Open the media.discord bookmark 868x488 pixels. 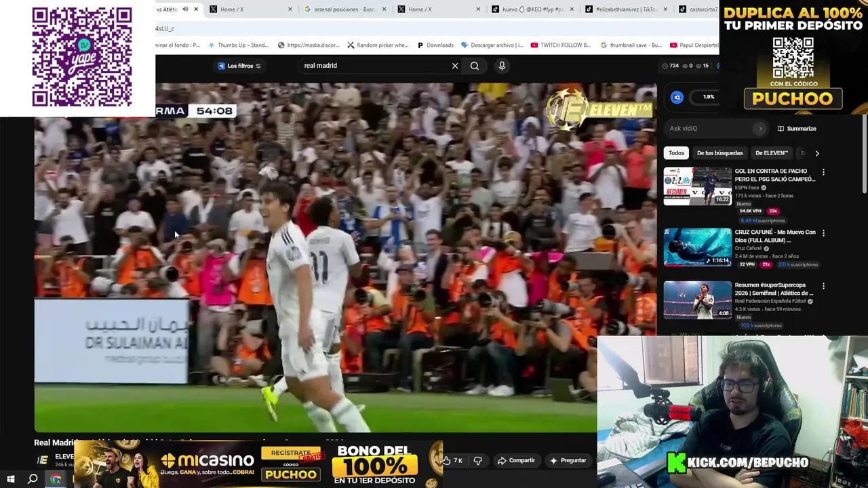(x=309, y=45)
